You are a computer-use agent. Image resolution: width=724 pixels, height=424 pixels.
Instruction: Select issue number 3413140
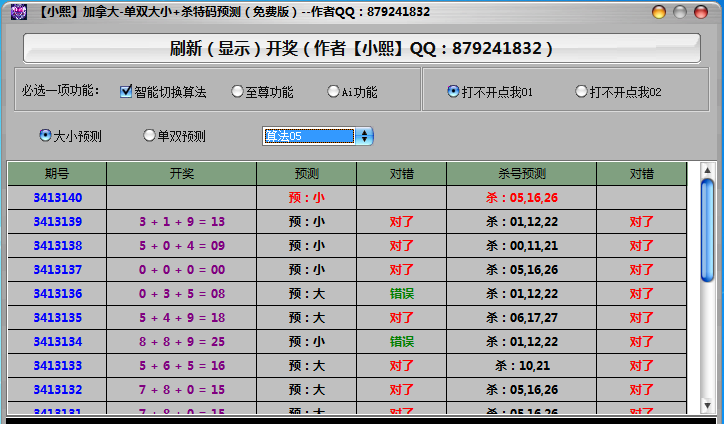pos(58,198)
